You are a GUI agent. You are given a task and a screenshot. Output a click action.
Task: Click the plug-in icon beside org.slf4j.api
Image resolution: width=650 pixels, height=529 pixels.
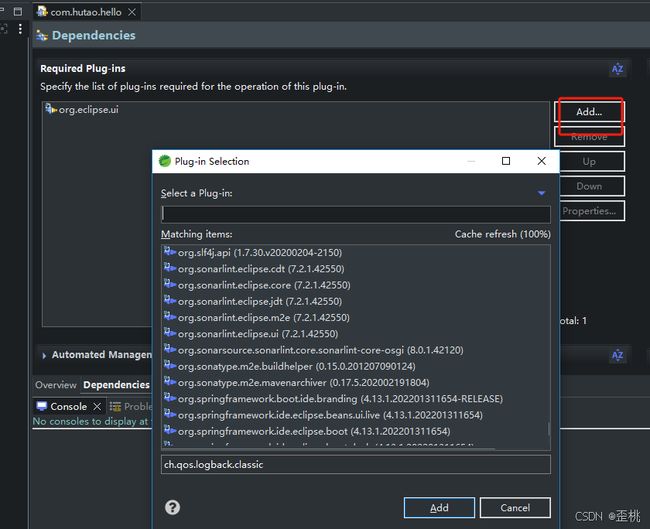(170, 251)
